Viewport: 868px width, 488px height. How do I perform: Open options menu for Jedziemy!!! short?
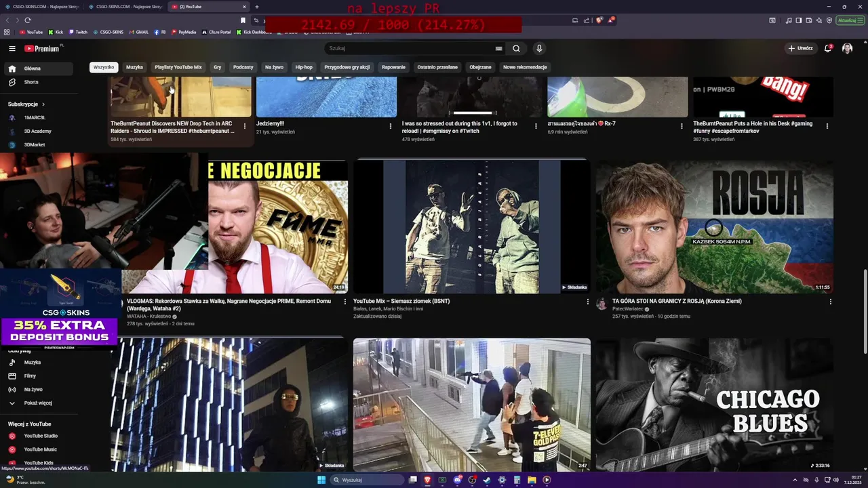point(390,126)
